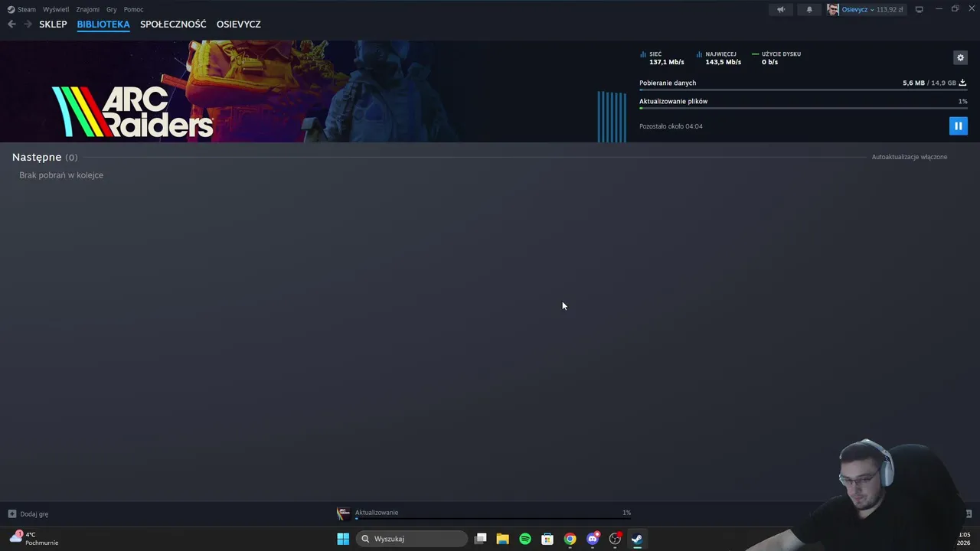This screenshot has height=551, width=980.
Task: Open Discord from the taskbar
Action: coord(593,539)
